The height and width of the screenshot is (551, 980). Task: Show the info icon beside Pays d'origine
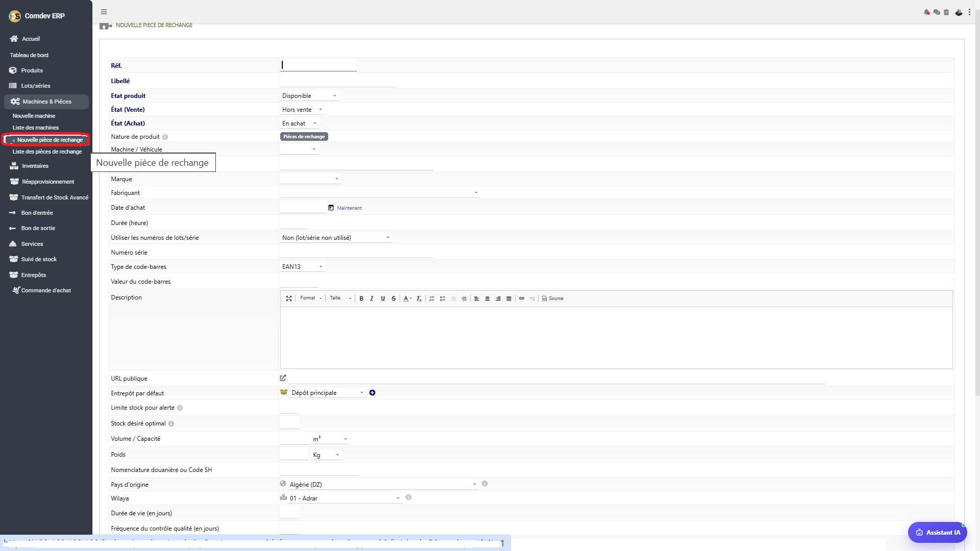(485, 484)
